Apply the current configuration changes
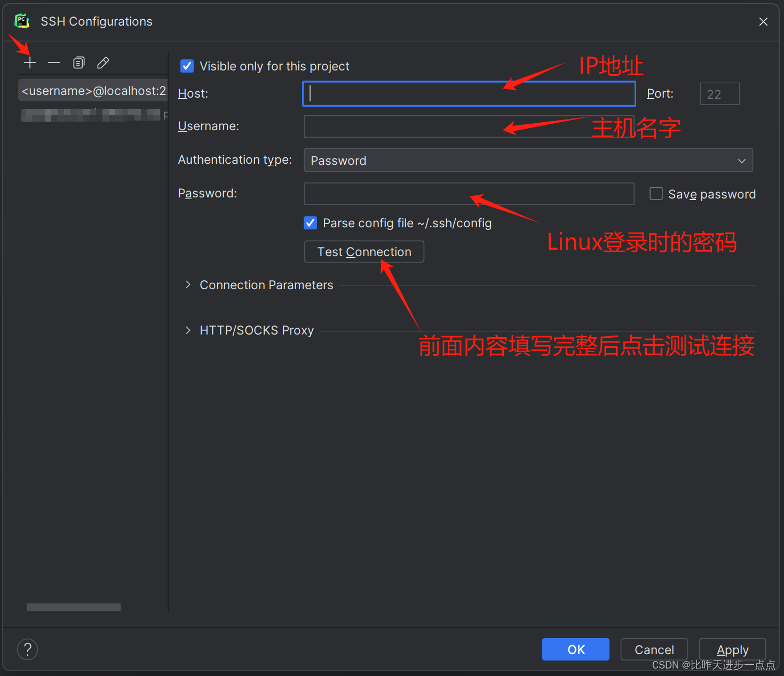The height and width of the screenshot is (676, 784). (x=732, y=649)
